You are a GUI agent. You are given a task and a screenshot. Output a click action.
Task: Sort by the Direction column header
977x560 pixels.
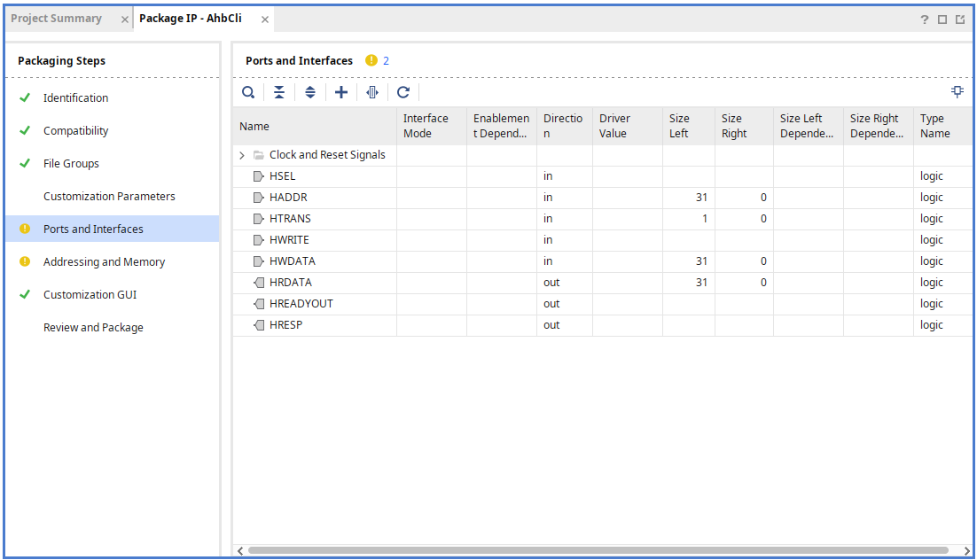point(563,126)
